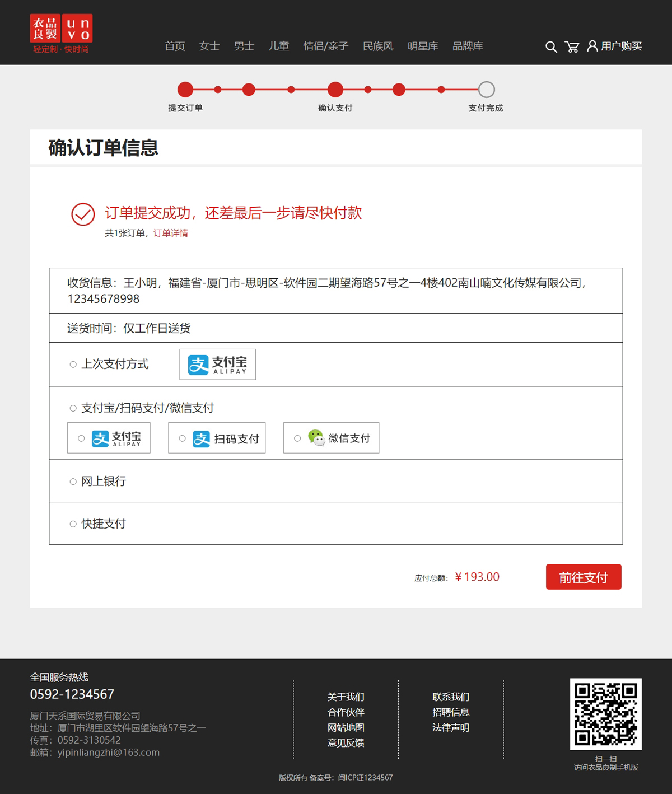Click the 支付完成 empty step circle
This screenshot has width=672, height=794.
click(487, 90)
